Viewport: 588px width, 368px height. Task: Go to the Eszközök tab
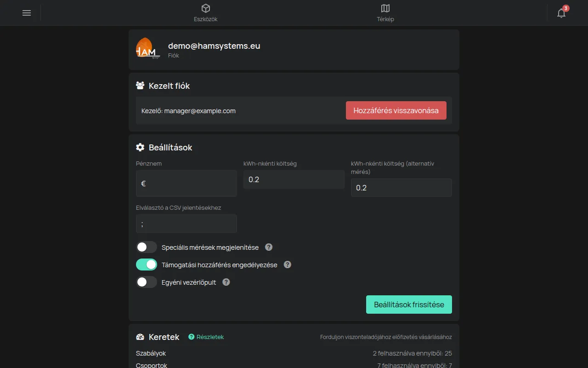pyautogui.click(x=206, y=13)
